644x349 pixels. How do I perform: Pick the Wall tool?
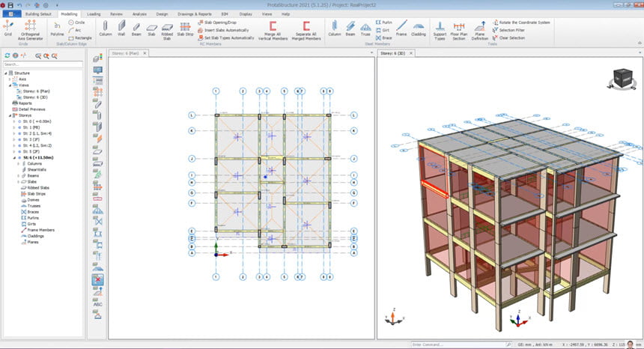(121, 28)
